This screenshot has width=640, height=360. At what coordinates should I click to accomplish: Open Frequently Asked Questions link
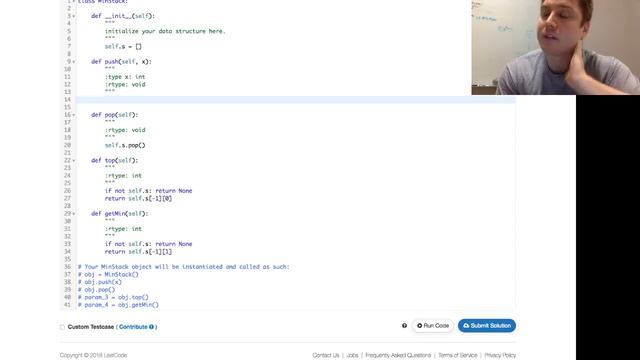click(x=398, y=356)
